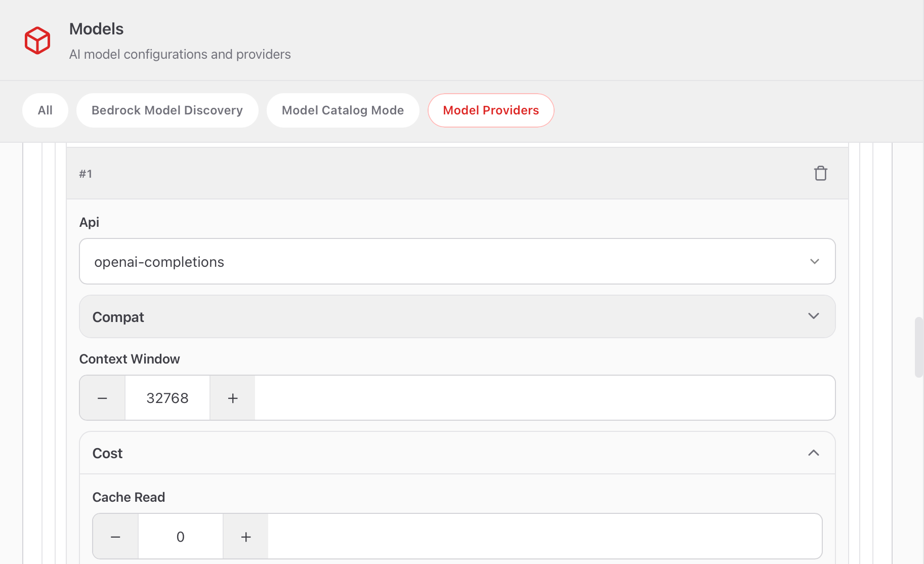Viewport: 924px width, 564px height.
Task: Click the Compat section's down chevron
Action: (813, 316)
